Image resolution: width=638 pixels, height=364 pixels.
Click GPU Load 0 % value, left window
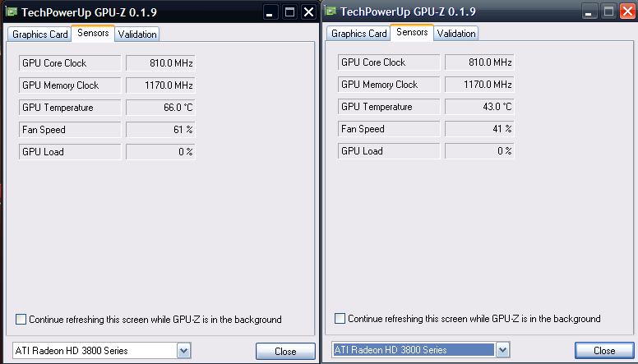point(160,152)
